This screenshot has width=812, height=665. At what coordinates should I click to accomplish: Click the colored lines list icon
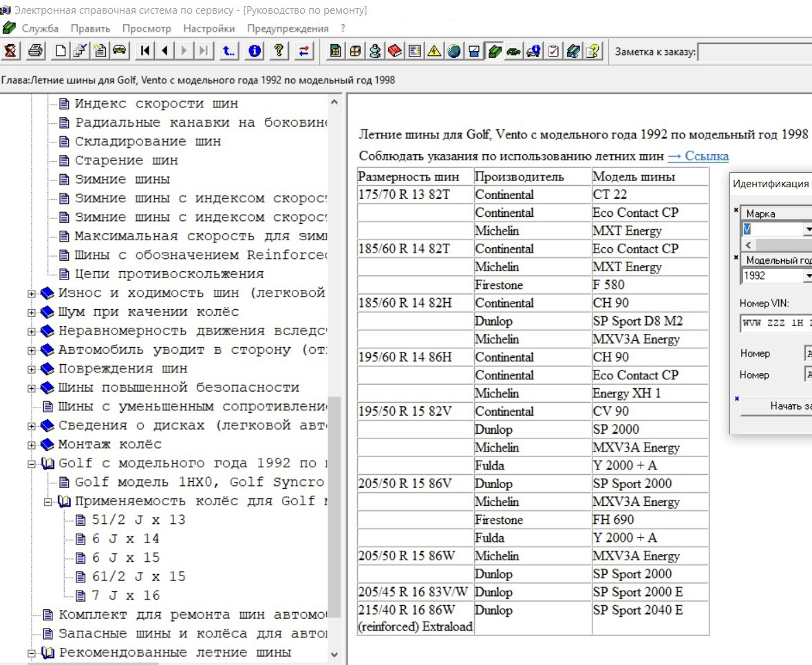click(414, 51)
